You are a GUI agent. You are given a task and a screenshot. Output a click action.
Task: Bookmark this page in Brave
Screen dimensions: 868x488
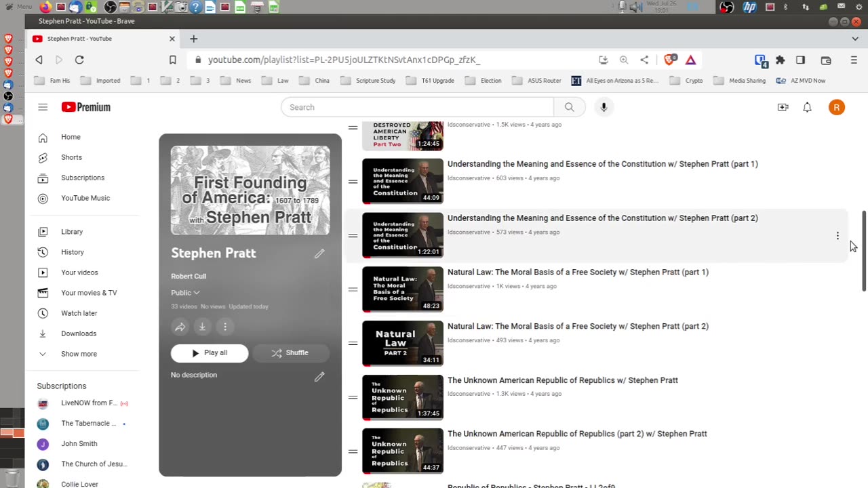pos(173,60)
